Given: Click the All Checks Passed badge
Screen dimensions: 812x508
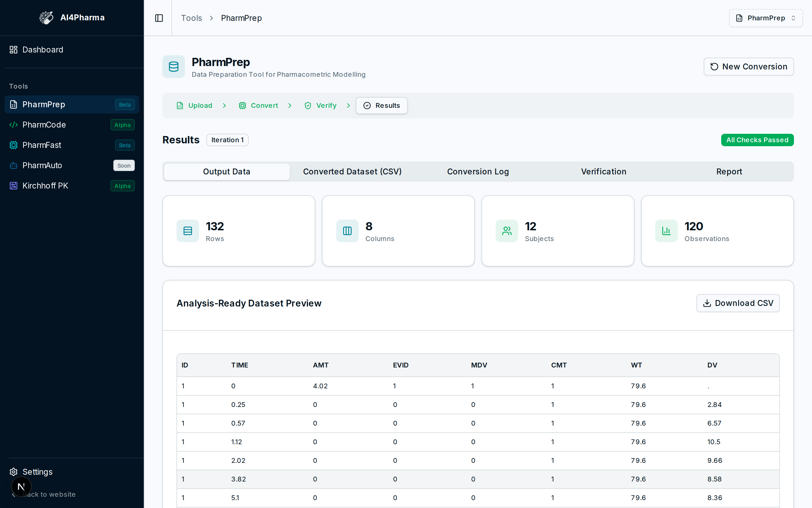Looking at the screenshot, I should click(x=757, y=140).
